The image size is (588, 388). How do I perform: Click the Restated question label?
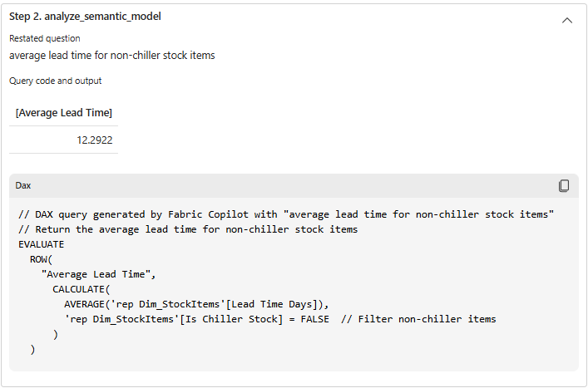coord(45,38)
